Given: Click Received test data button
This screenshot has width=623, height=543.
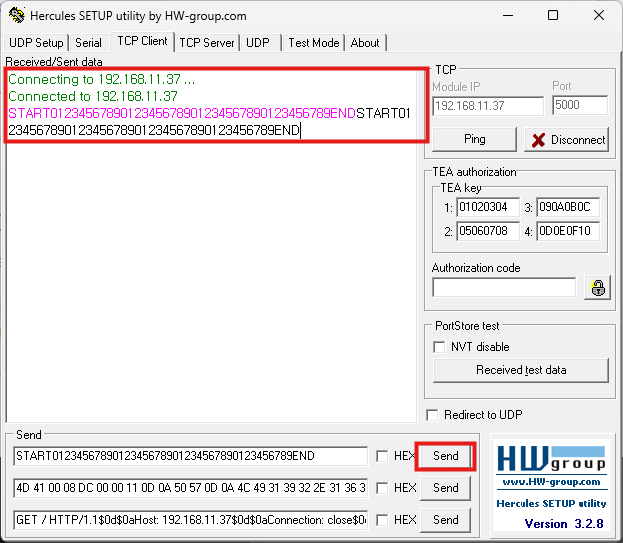Looking at the screenshot, I should click(x=520, y=370).
